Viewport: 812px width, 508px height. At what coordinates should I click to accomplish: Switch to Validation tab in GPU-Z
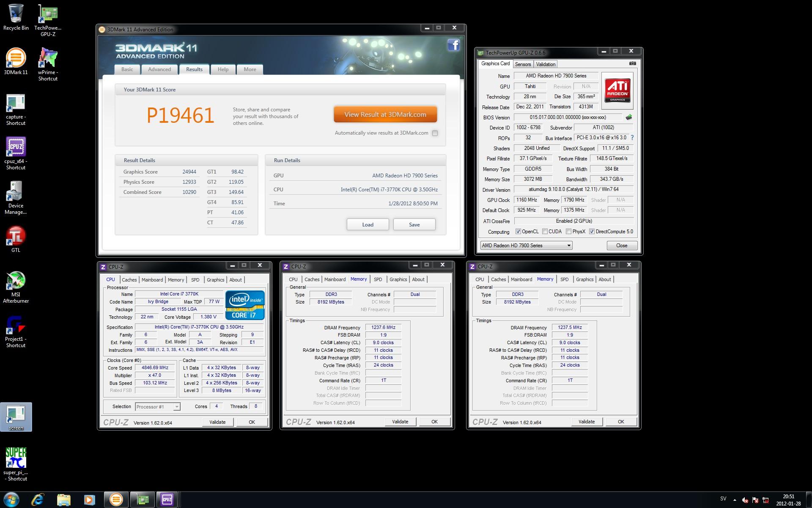[546, 64]
